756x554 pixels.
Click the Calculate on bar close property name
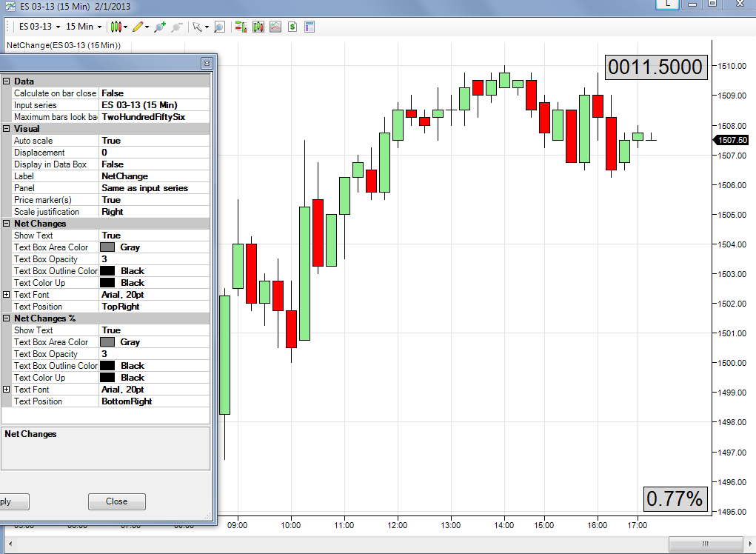[55, 93]
